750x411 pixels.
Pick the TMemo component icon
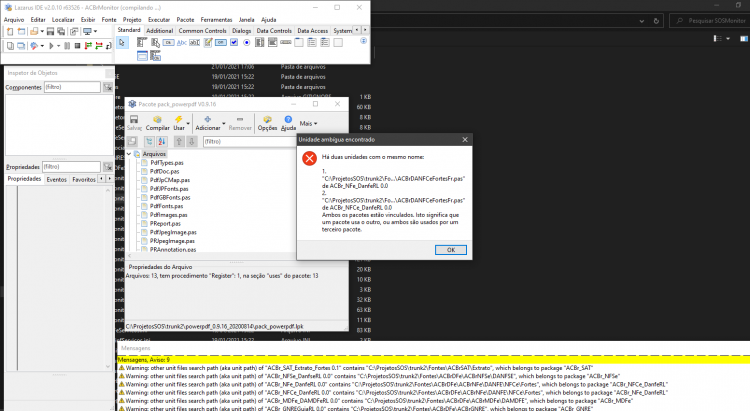[x=208, y=43]
